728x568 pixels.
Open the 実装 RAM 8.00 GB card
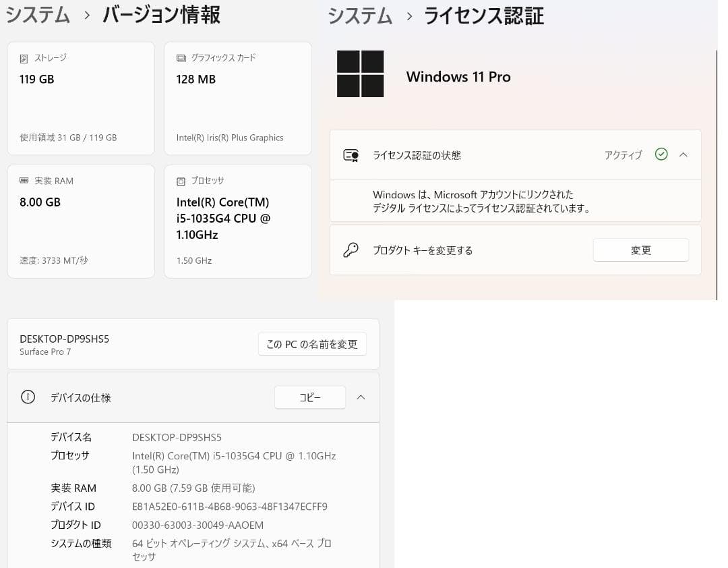point(81,221)
